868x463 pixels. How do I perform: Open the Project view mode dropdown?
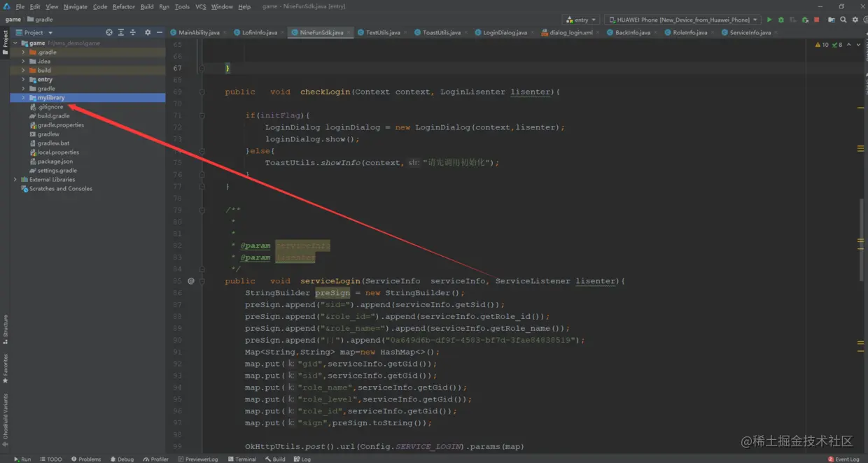[34, 32]
